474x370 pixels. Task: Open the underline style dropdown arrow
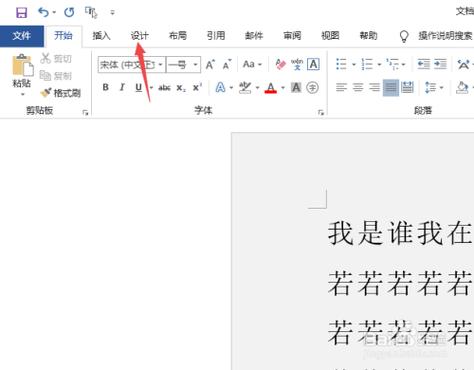(x=151, y=88)
